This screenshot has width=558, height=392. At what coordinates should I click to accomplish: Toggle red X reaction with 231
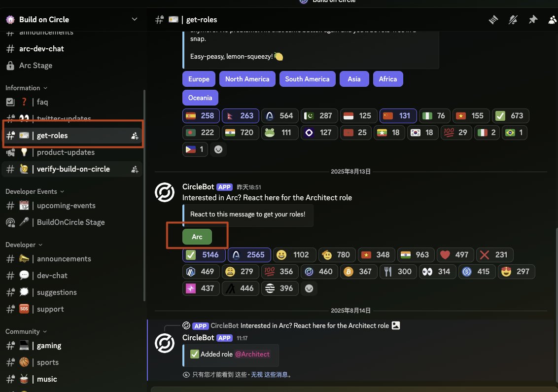coord(494,255)
